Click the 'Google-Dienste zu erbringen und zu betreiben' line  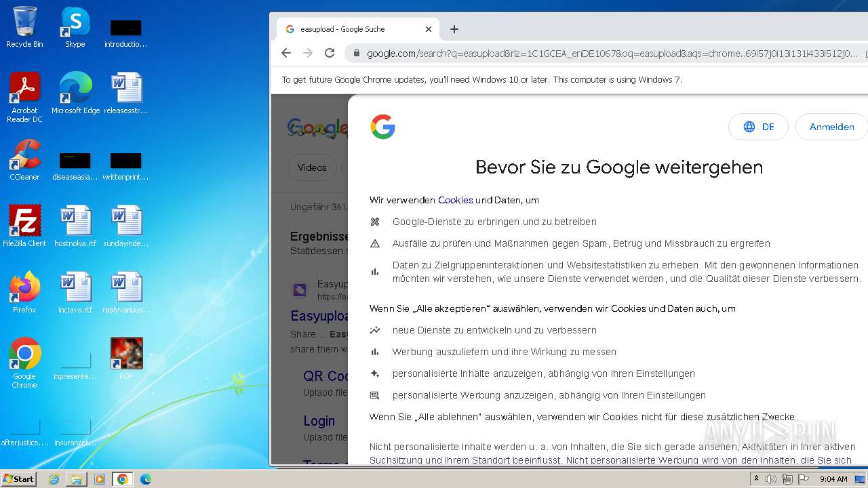tap(494, 222)
